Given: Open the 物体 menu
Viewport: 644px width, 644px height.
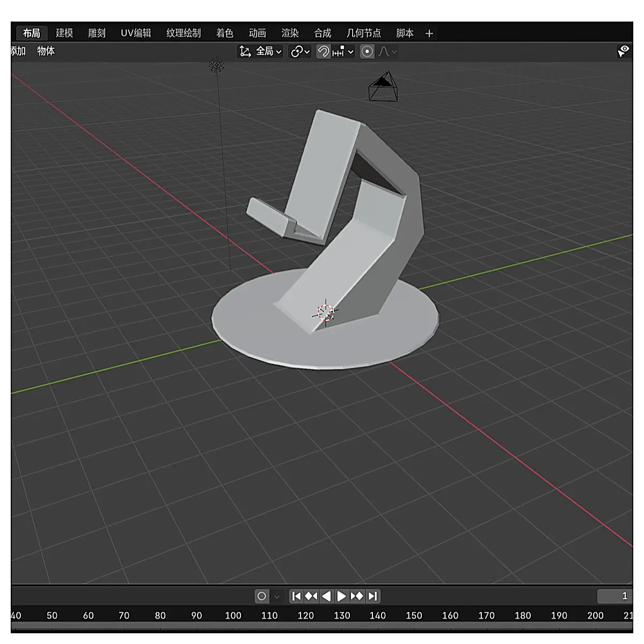Looking at the screenshot, I should pyautogui.click(x=46, y=51).
